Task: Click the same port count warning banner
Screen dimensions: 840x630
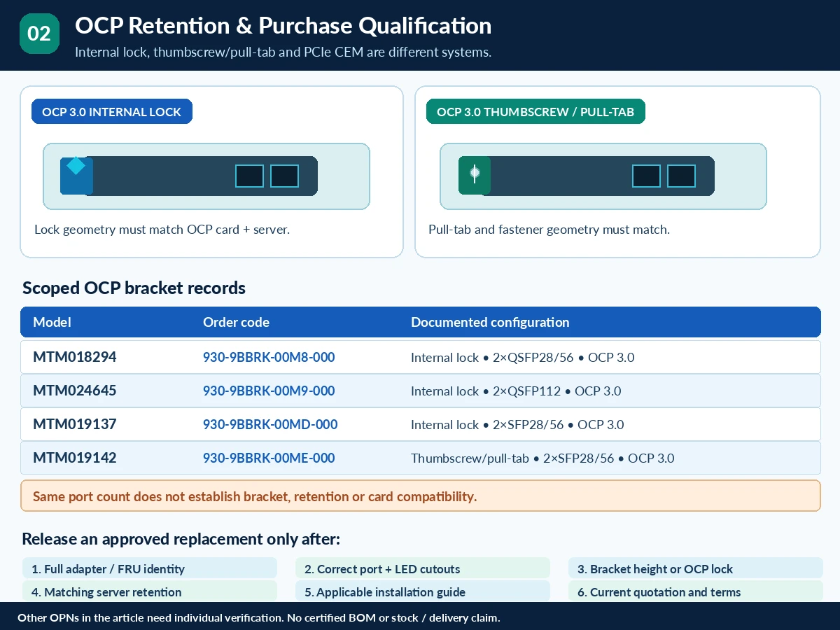Action: click(x=420, y=496)
